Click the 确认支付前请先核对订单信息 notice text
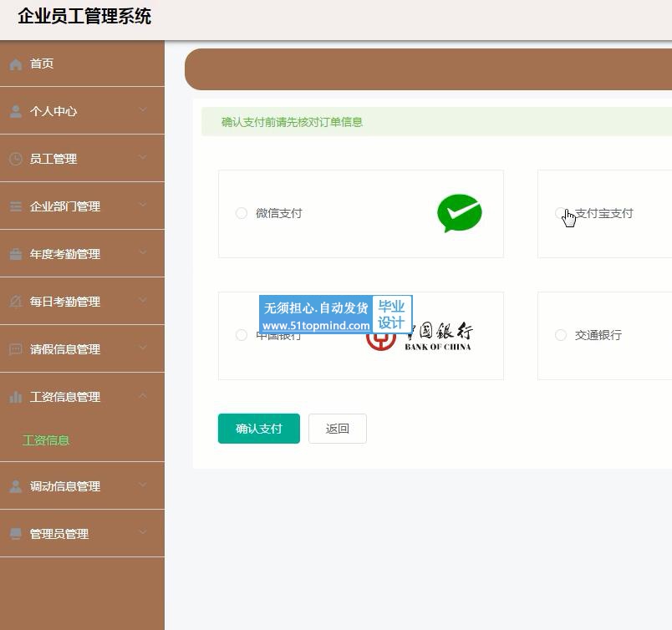 click(x=292, y=122)
